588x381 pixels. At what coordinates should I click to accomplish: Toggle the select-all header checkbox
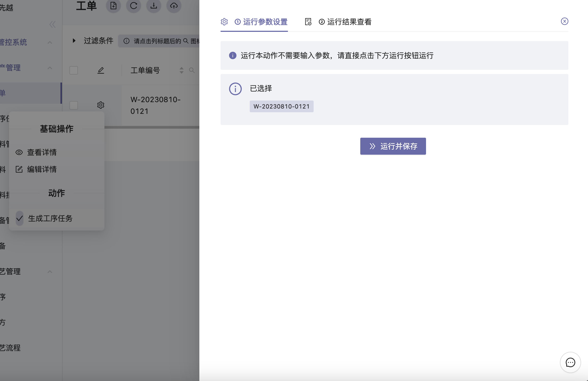click(x=74, y=70)
